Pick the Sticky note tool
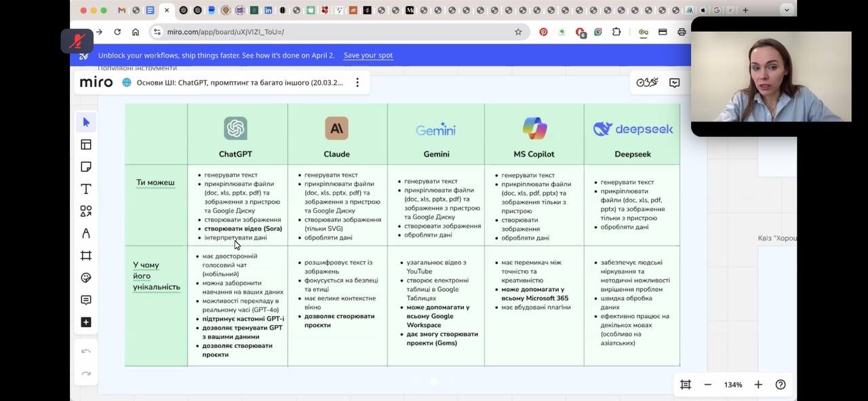The height and width of the screenshot is (401, 868). pos(86,167)
